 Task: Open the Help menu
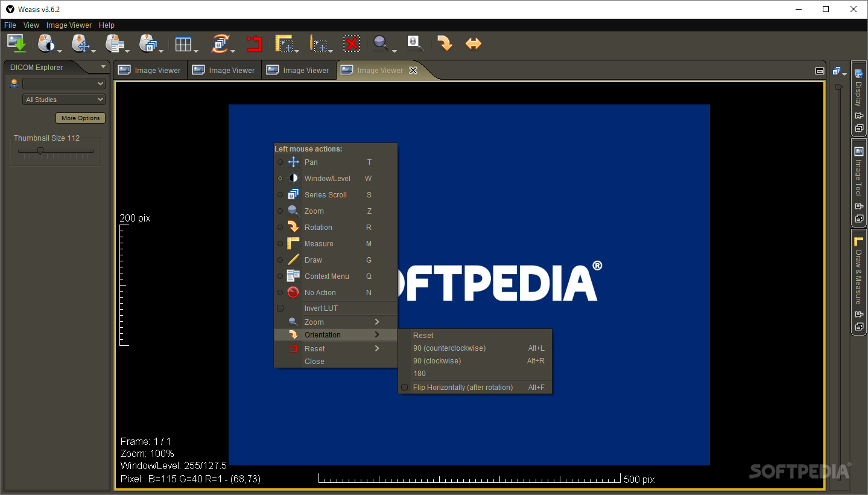click(x=107, y=25)
